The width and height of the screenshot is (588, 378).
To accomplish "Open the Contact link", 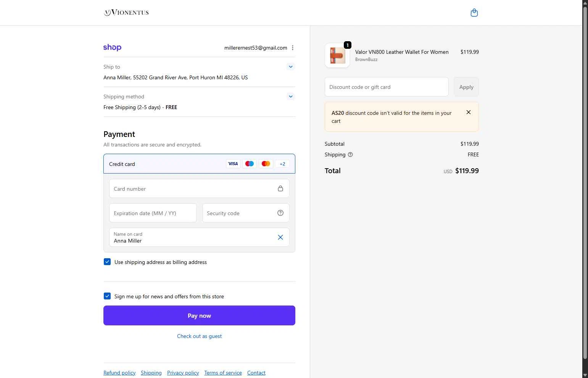I will tap(256, 373).
